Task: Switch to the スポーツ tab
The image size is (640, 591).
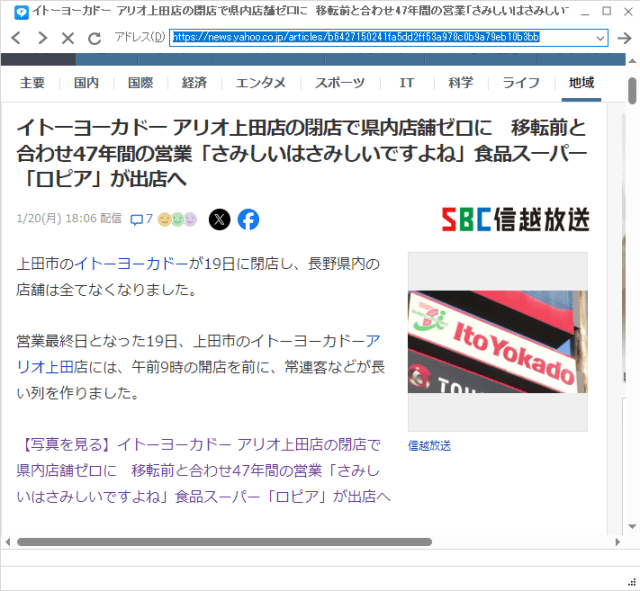Action: (340, 83)
